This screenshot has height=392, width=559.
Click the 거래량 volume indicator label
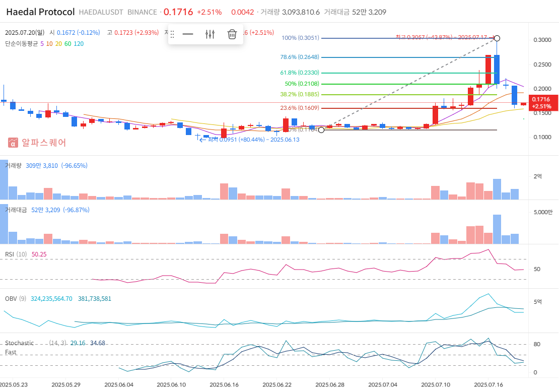click(x=13, y=165)
